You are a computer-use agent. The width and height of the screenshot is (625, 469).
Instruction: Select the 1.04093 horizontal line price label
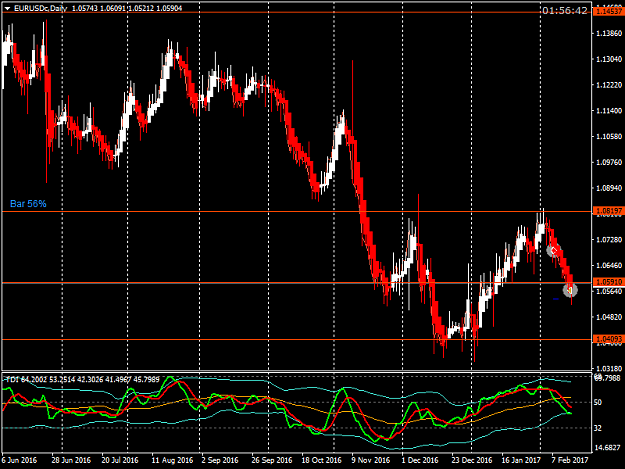(x=609, y=339)
